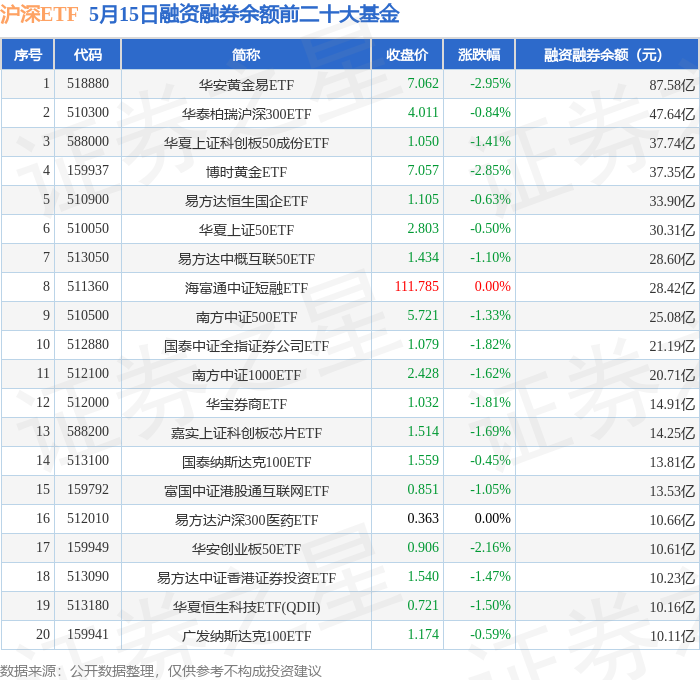Click the name 华夏上证科创板50成份ETF
Screen dimensions: 700x680
pos(246,143)
